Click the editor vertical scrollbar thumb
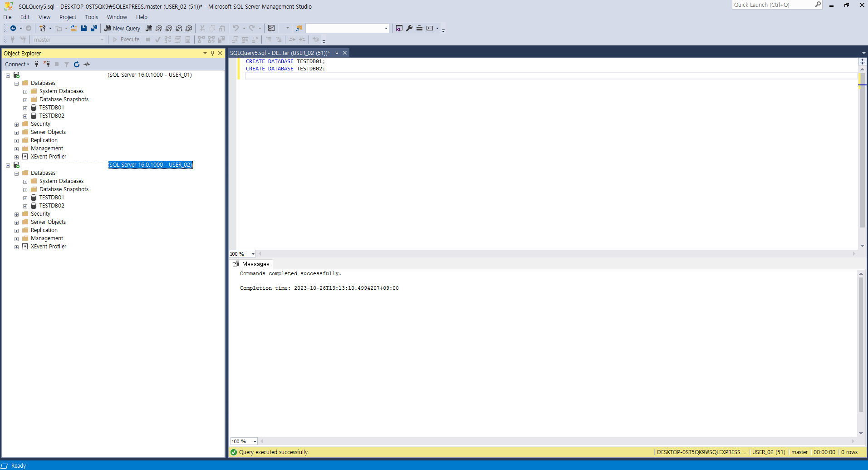The width and height of the screenshot is (868, 470). (x=862, y=151)
